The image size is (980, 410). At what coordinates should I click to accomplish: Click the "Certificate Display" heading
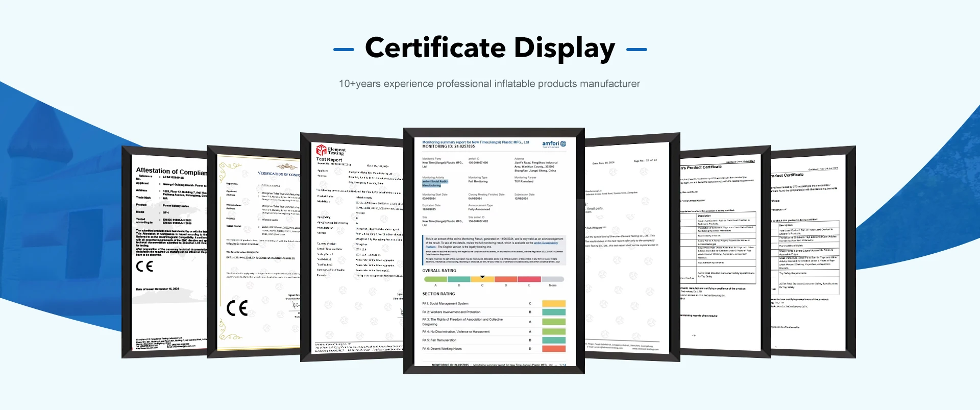point(490,48)
